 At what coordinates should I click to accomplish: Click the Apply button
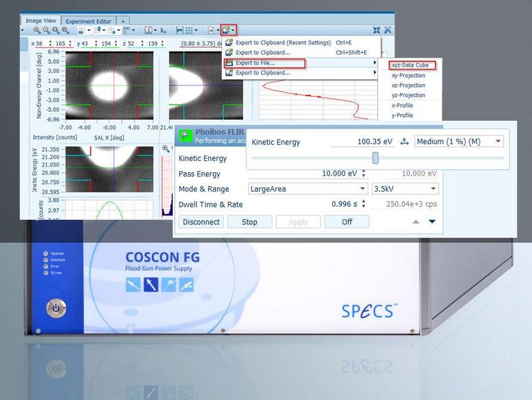click(x=298, y=222)
